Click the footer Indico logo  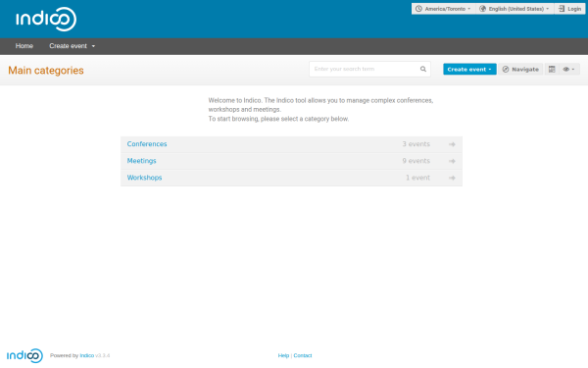[24, 355]
